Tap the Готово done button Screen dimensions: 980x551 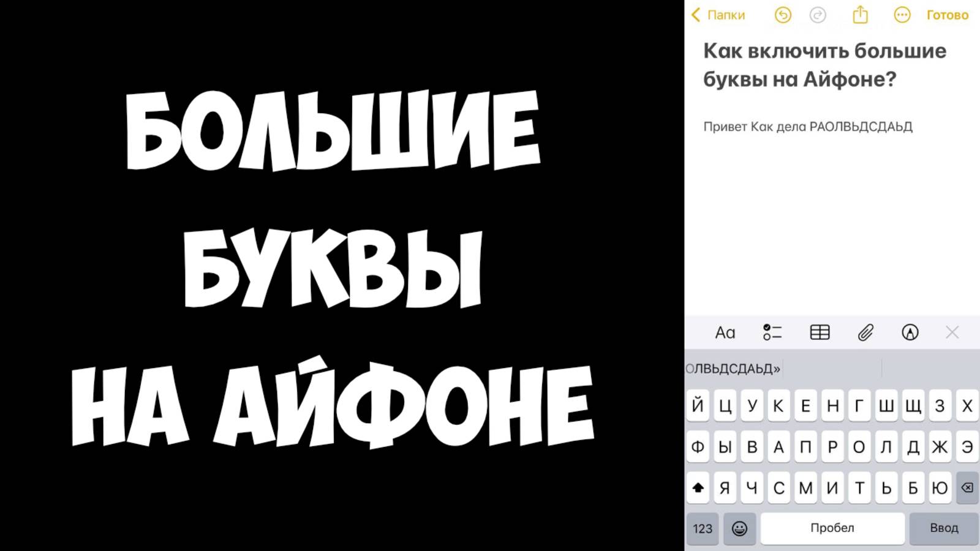click(x=948, y=15)
